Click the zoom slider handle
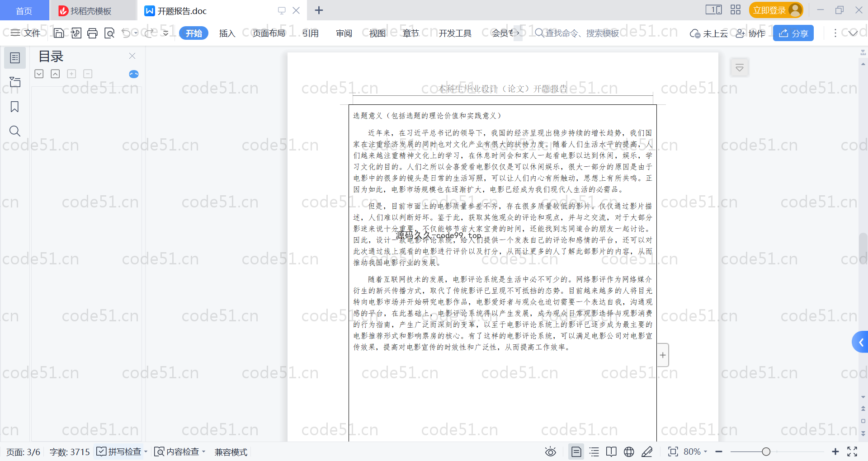This screenshot has height=461, width=868. pos(766,452)
